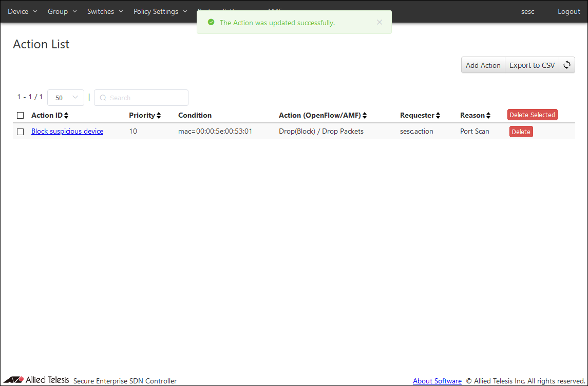Focus the Search input field
The image size is (588, 386).
click(x=141, y=98)
